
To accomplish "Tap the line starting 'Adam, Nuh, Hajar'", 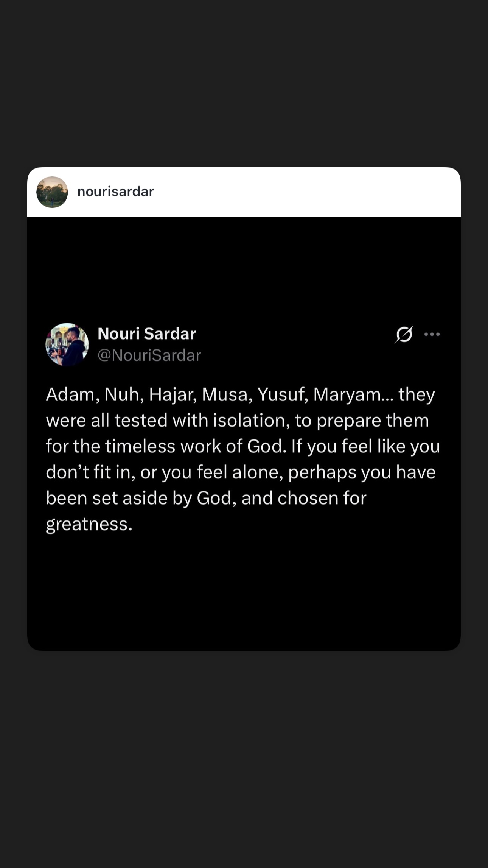I will click(241, 394).
